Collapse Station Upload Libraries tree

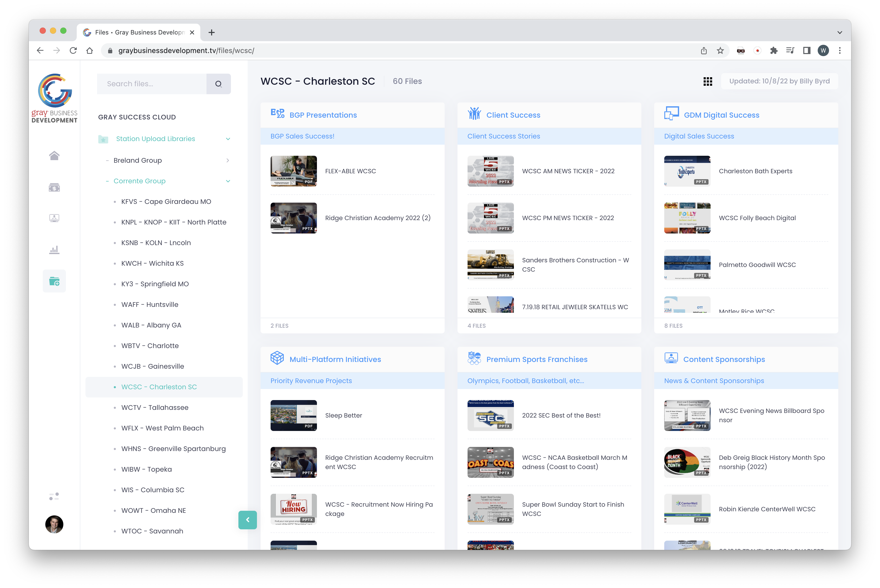[x=228, y=139]
